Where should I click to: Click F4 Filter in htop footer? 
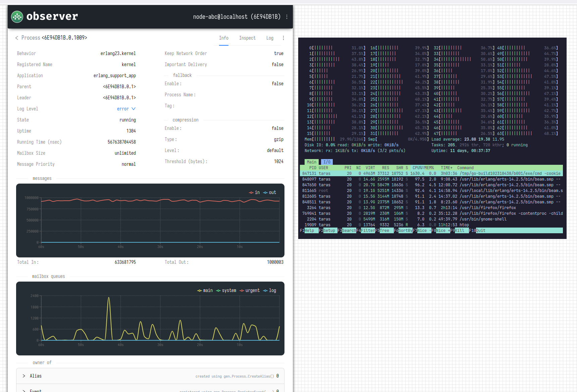click(x=366, y=231)
